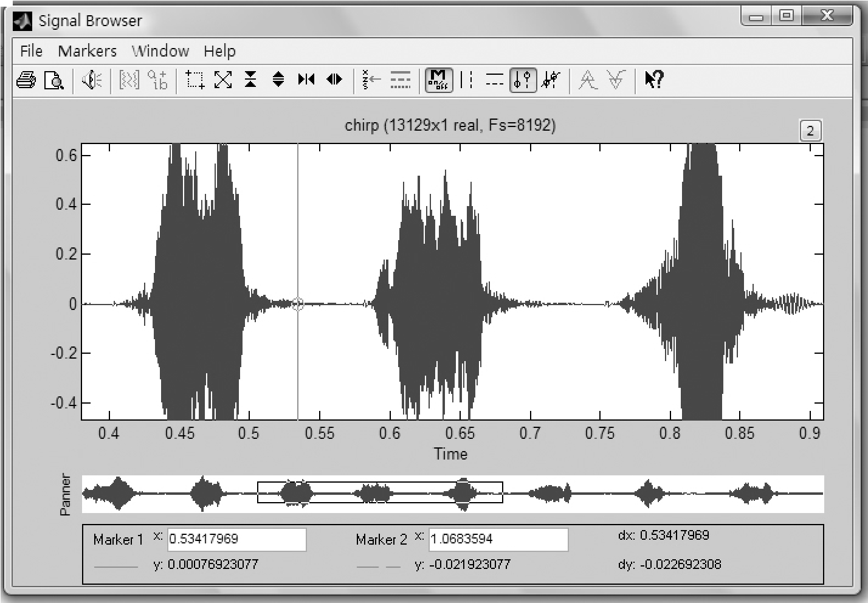The width and height of the screenshot is (868, 603).
Task: Click the grayed-out Complex Signals icon
Action: click(x=158, y=80)
